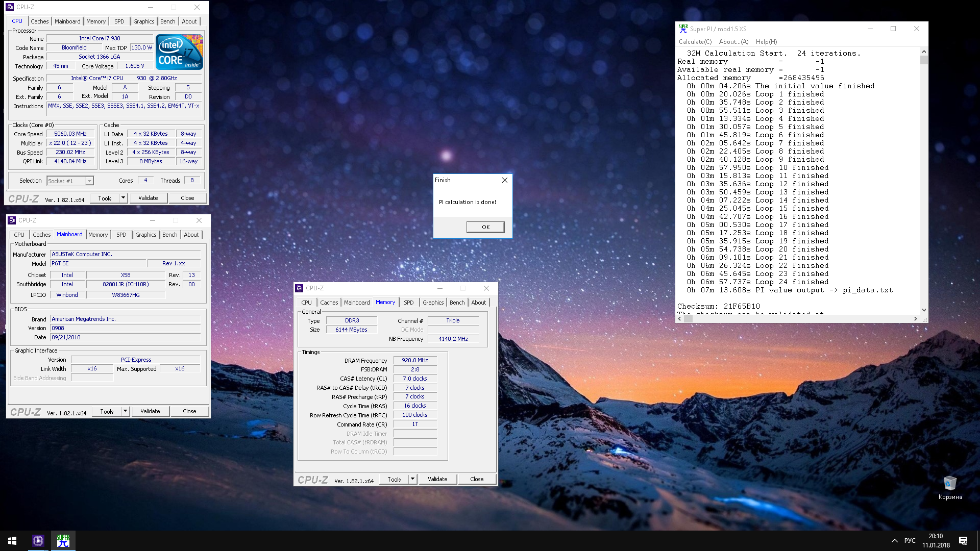This screenshot has height=551, width=980.
Task: Click CPU-Z icon in Memory window title bar
Action: pyautogui.click(x=299, y=288)
